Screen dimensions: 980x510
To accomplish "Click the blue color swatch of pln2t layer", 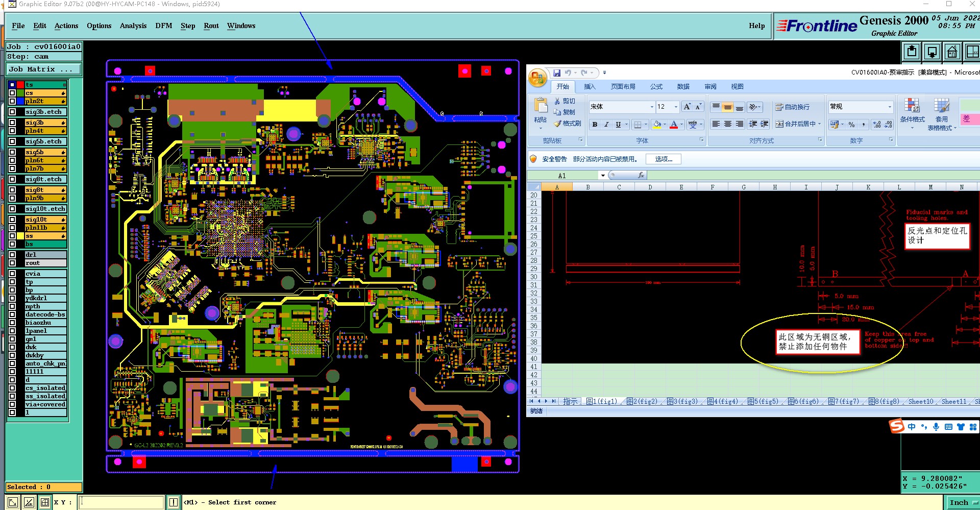I will [x=20, y=101].
